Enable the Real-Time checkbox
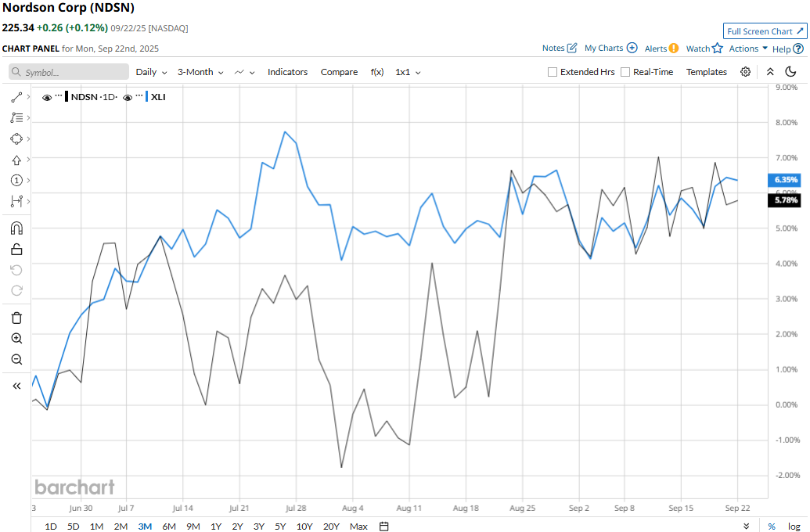 coord(625,72)
